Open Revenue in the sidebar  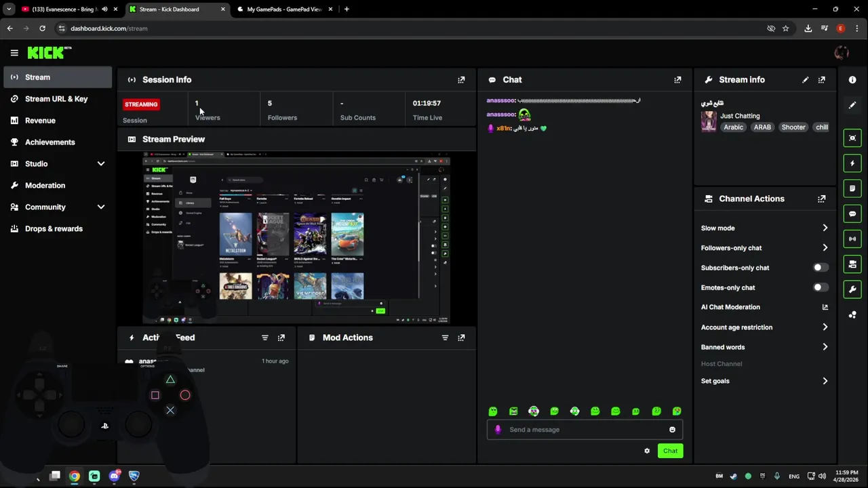(58, 121)
